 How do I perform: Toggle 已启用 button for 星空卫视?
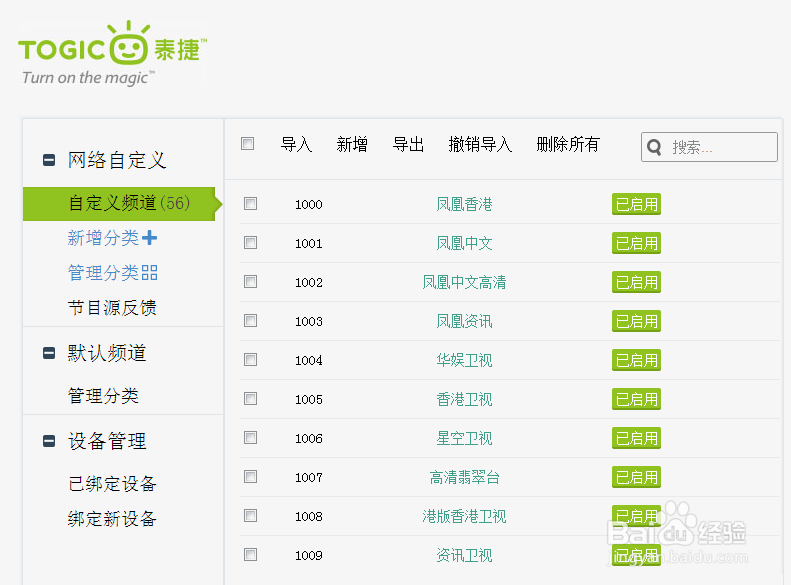coord(636,438)
